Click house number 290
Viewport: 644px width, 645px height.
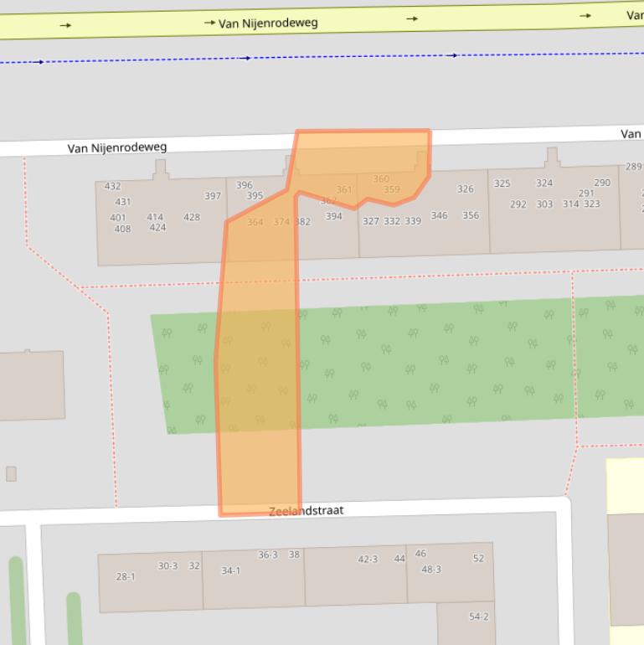point(602,183)
